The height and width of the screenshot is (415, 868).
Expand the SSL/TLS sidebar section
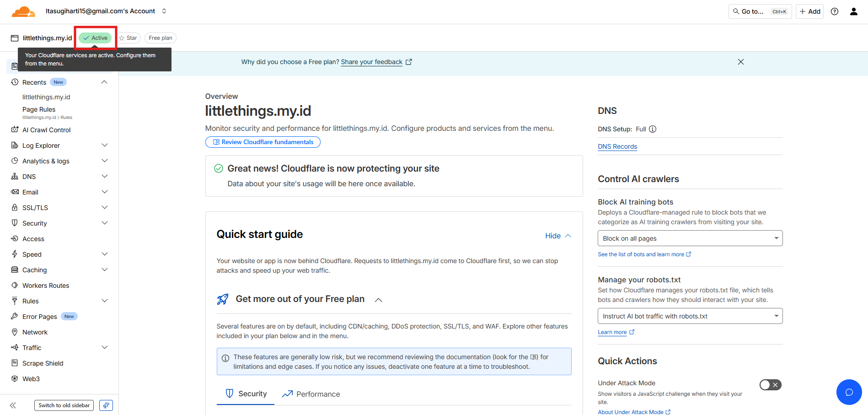[x=59, y=208]
